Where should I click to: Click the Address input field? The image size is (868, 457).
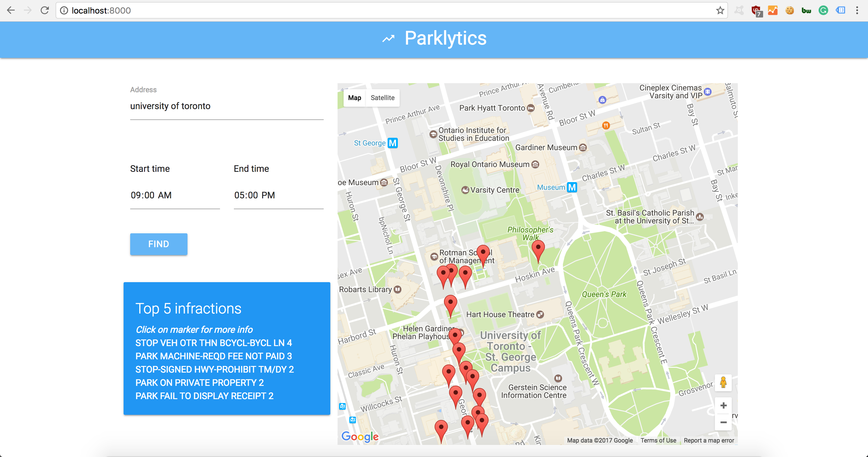point(226,106)
